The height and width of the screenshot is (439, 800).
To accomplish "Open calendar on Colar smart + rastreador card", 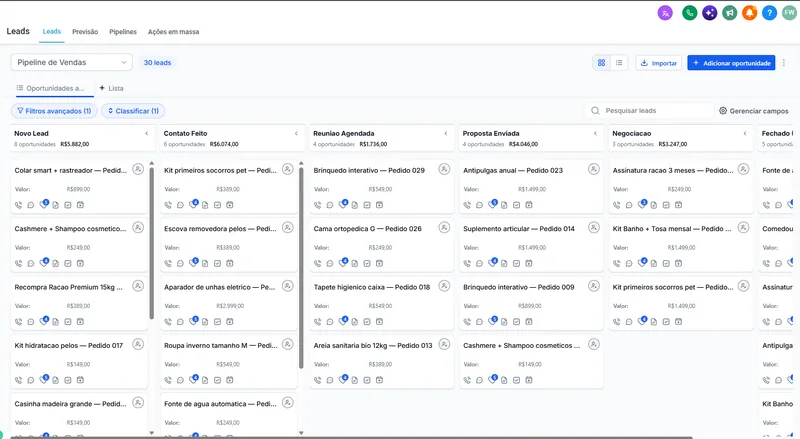I will tap(80, 205).
